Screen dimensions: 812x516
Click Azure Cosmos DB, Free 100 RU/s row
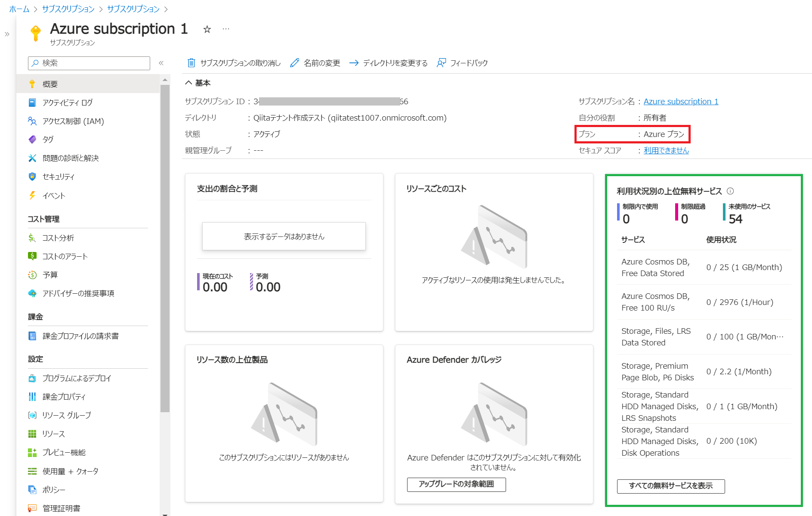coord(704,302)
